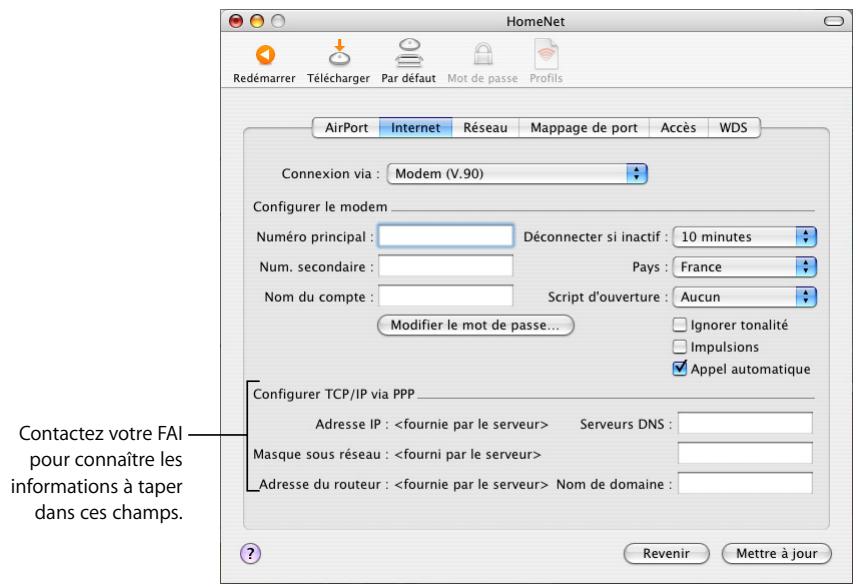Click the Télécharger toolbar icon

(x=339, y=53)
